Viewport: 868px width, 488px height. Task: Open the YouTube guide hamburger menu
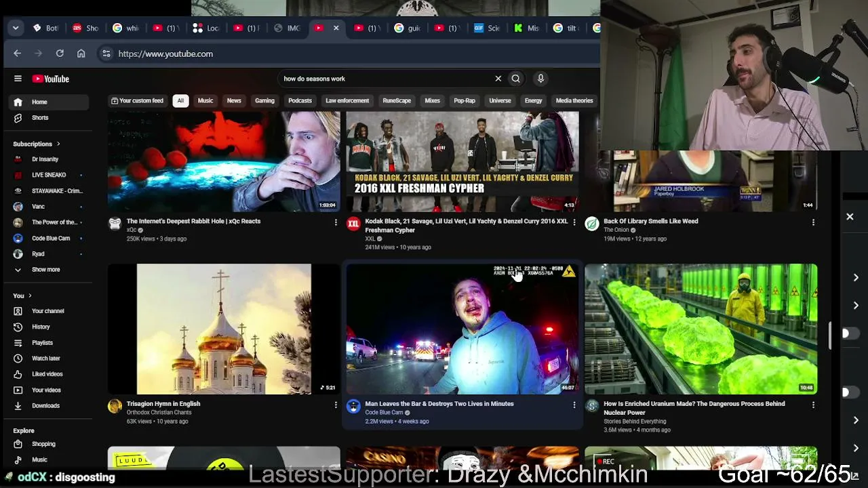[18, 79]
